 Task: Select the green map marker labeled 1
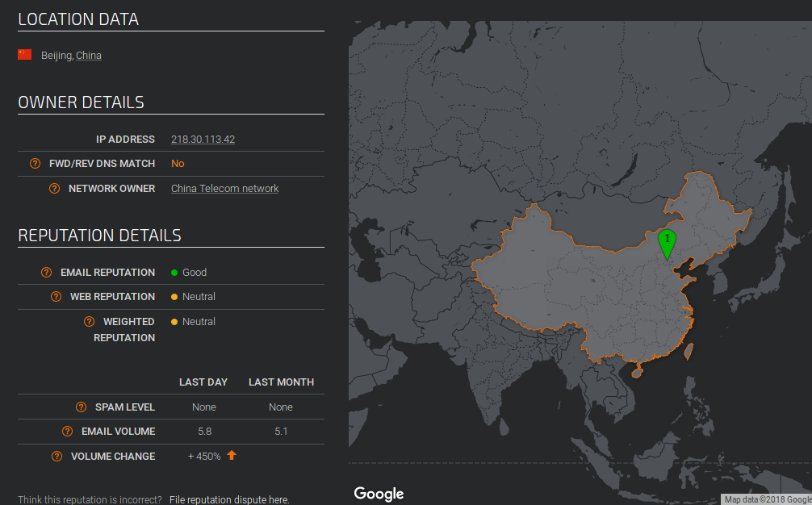pyautogui.click(x=668, y=240)
